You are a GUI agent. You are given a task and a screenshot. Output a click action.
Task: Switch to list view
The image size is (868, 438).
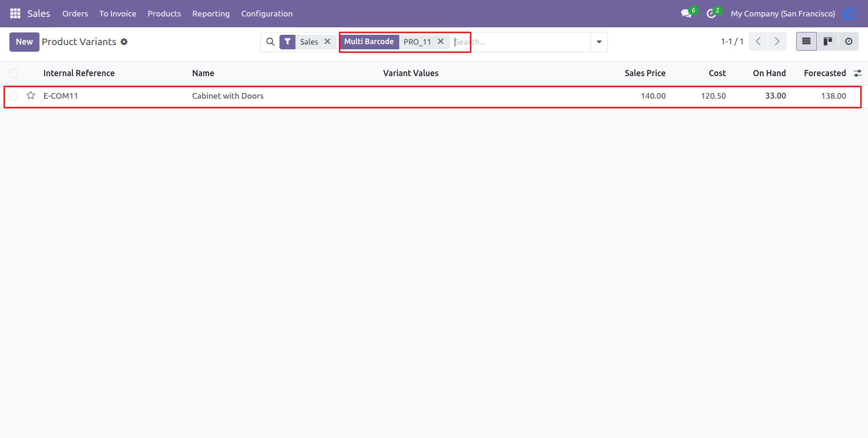(x=806, y=41)
